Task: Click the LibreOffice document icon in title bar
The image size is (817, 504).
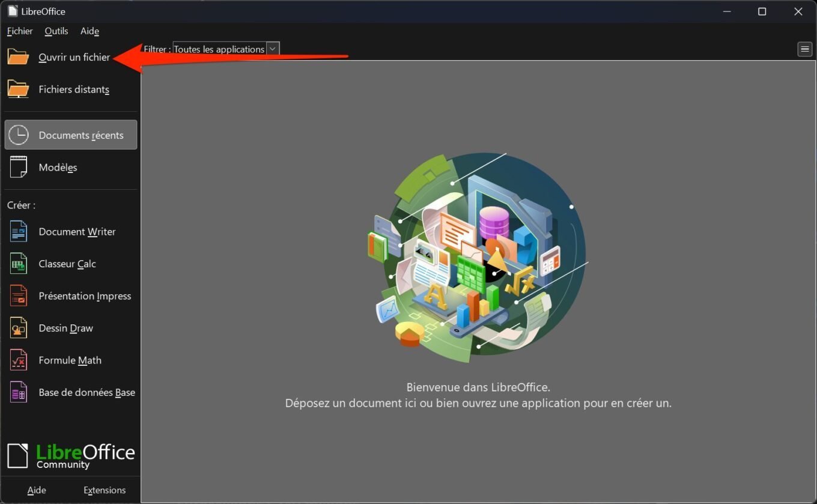Action: coord(13,11)
